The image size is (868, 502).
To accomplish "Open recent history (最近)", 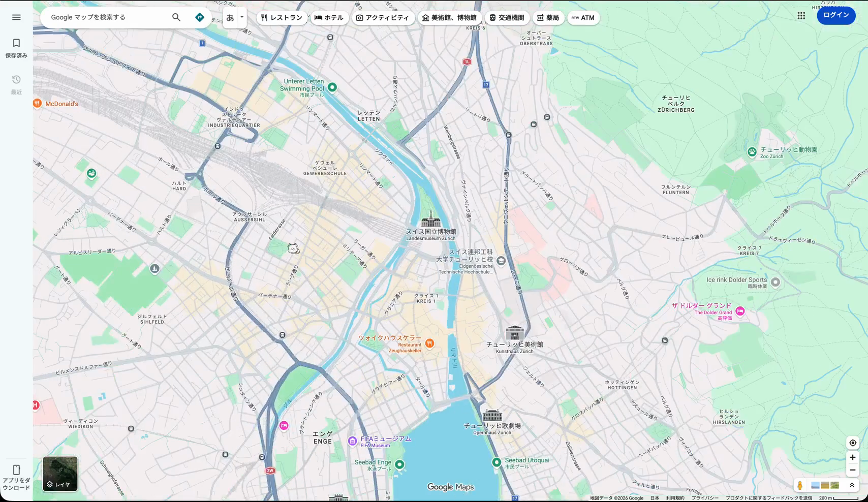I will [16, 85].
